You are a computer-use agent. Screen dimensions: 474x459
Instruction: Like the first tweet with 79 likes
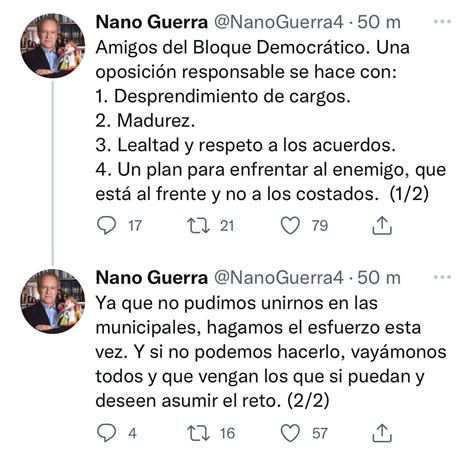290,225
